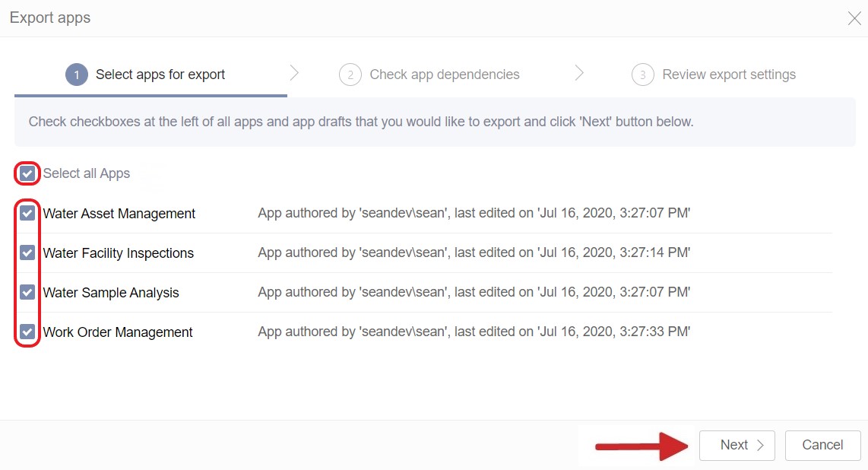The height and width of the screenshot is (470, 868).
Task: Click the step 3 circle icon
Action: (644, 75)
